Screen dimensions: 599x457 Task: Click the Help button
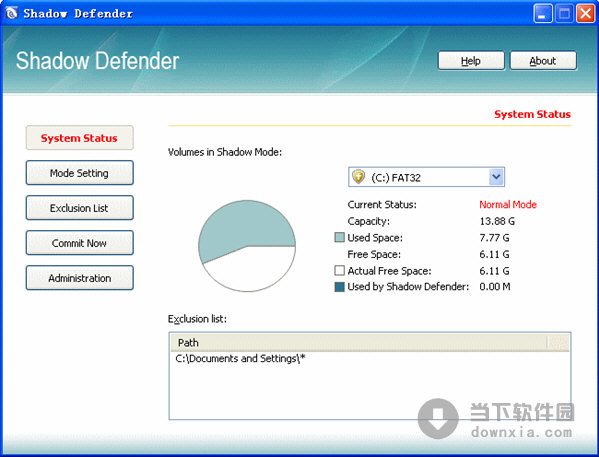tap(471, 61)
